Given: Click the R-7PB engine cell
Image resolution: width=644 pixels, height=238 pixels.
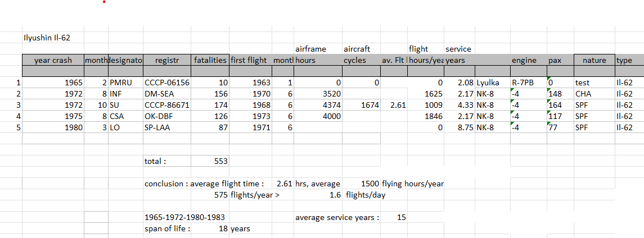Looking at the screenshot, I should 529,83.
